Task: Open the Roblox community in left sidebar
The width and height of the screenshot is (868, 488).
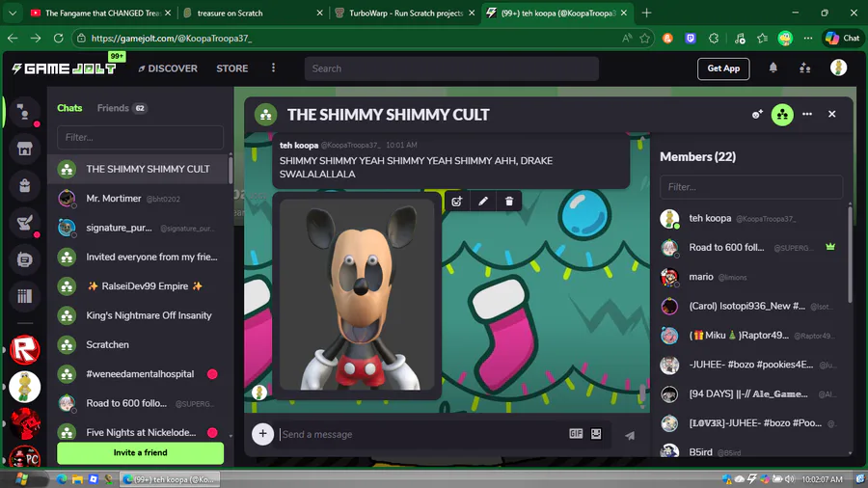Action: pyautogui.click(x=24, y=350)
